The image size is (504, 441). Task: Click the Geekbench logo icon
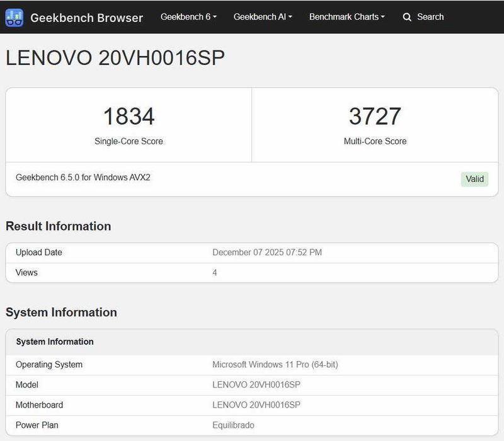coord(14,18)
